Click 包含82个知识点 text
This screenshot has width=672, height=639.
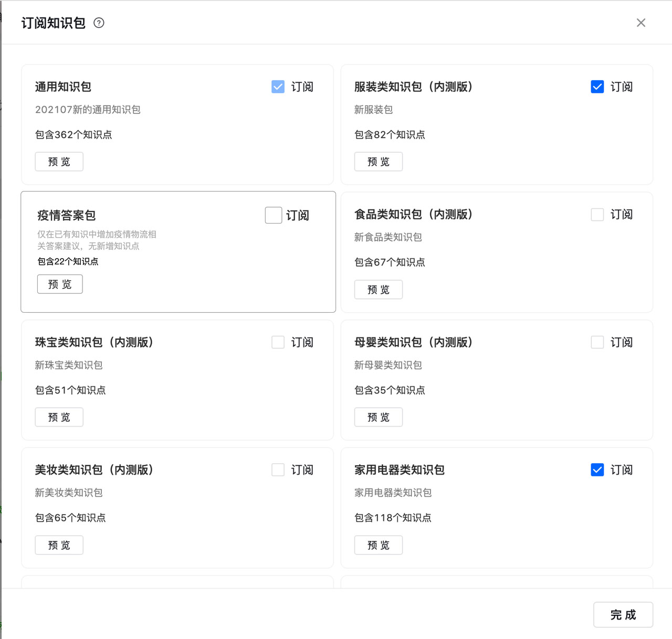[x=390, y=135]
